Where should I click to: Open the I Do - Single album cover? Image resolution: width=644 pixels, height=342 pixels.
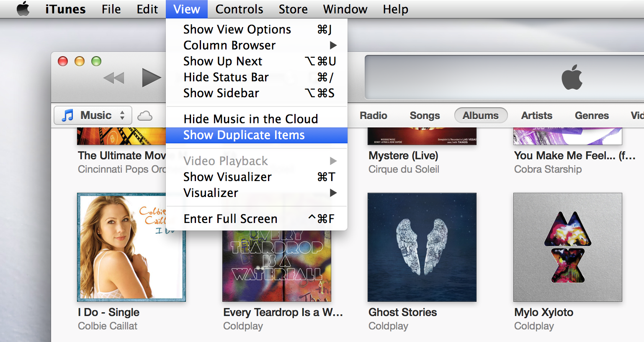coord(131,247)
